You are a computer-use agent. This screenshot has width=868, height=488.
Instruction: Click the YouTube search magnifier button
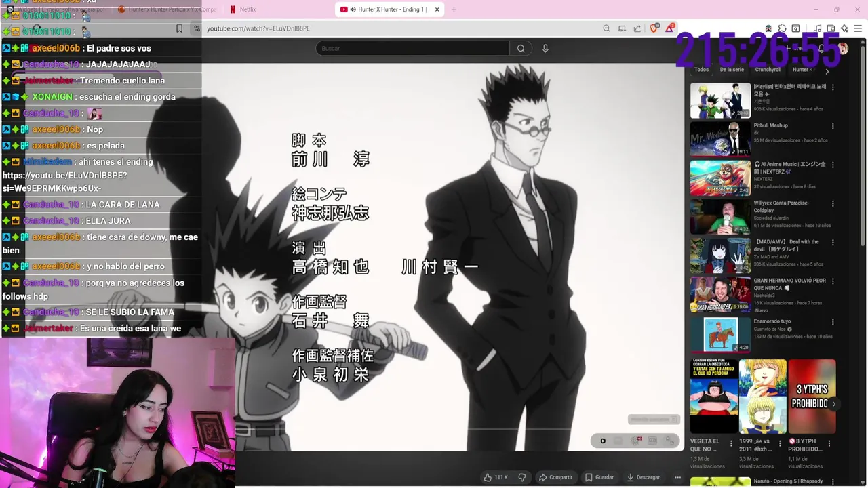coord(521,48)
